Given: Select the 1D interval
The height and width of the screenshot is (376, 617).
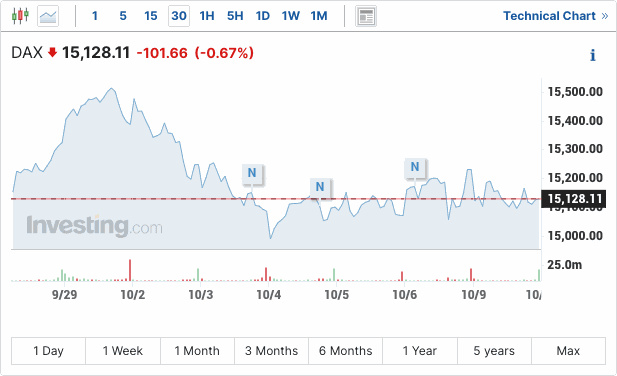Looking at the screenshot, I should 263,16.
